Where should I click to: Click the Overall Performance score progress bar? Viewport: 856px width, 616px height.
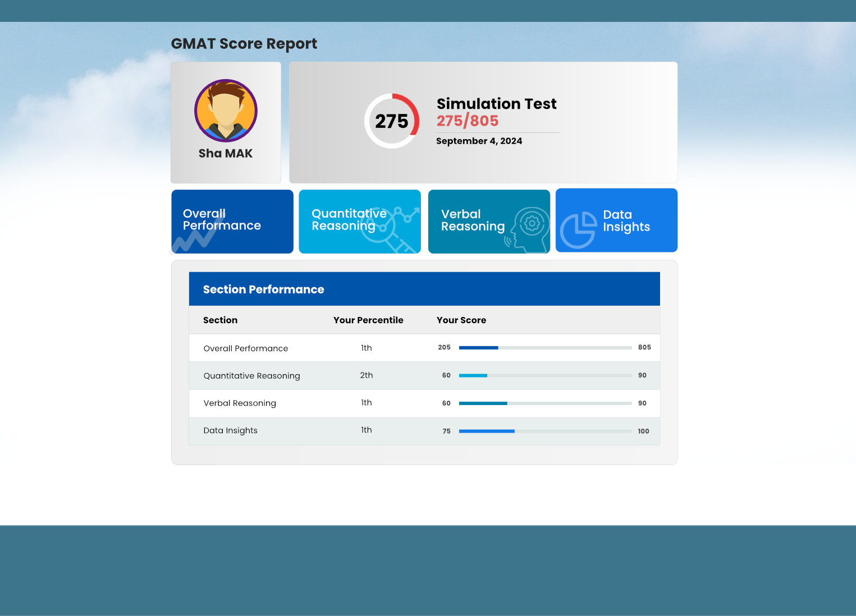pos(546,348)
